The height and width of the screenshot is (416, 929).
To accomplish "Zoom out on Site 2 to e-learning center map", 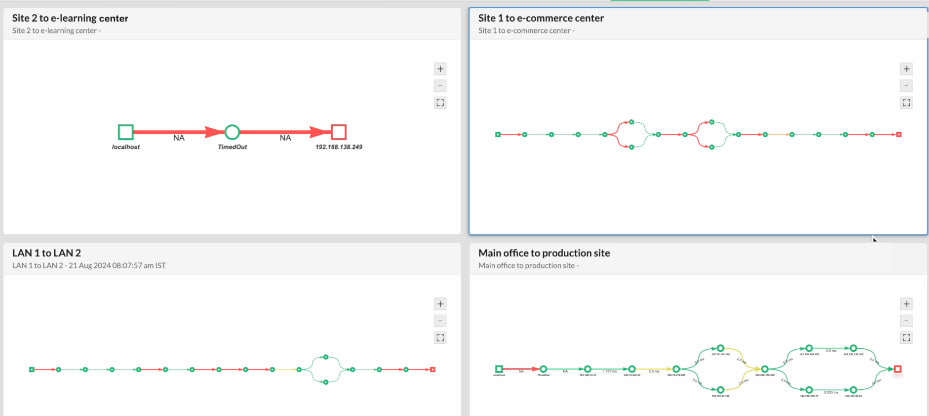I will [x=440, y=85].
